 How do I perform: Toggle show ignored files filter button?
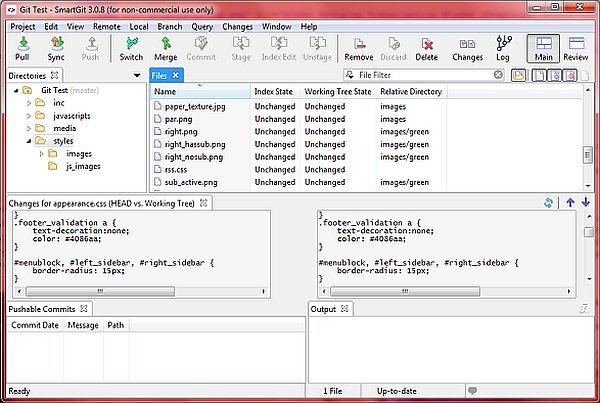coord(570,75)
